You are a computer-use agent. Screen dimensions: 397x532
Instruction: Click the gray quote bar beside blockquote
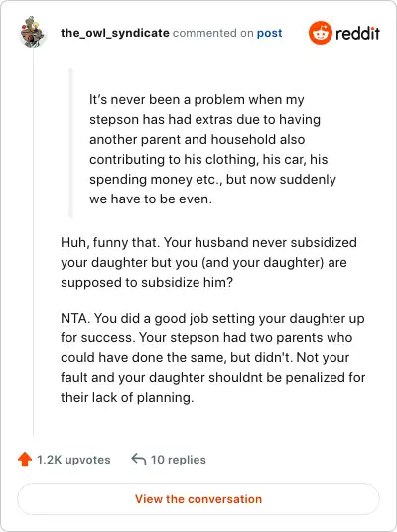[x=70, y=143]
